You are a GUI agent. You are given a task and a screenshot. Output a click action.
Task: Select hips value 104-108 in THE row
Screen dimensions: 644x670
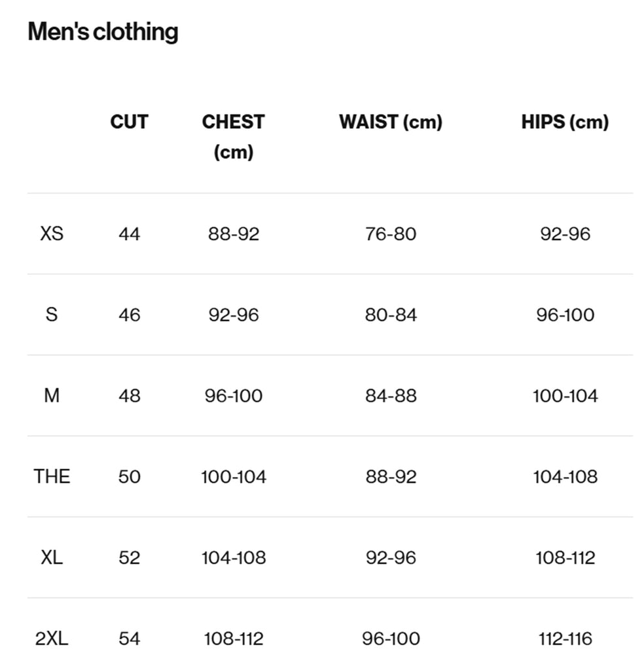pyautogui.click(x=565, y=476)
